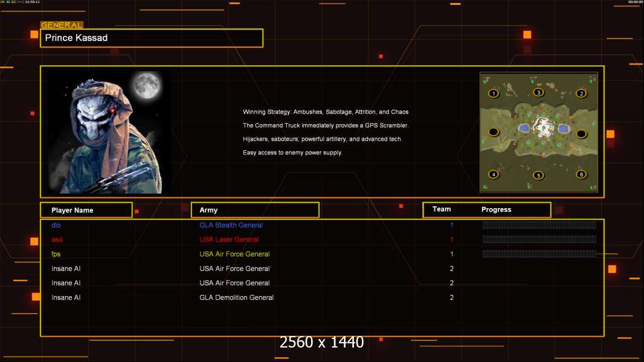Click start position 2 on the map
This screenshot has height=362, width=644.
click(581, 94)
